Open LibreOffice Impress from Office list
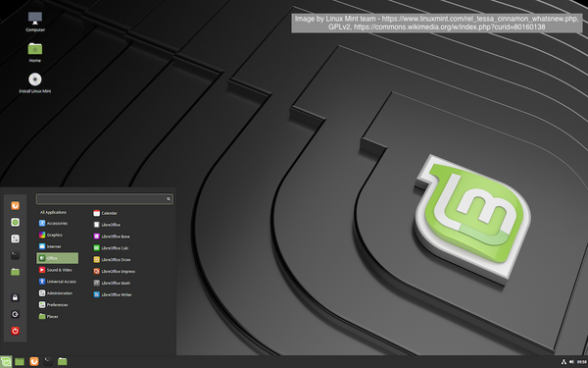The image size is (588, 368). (x=115, y=272)
